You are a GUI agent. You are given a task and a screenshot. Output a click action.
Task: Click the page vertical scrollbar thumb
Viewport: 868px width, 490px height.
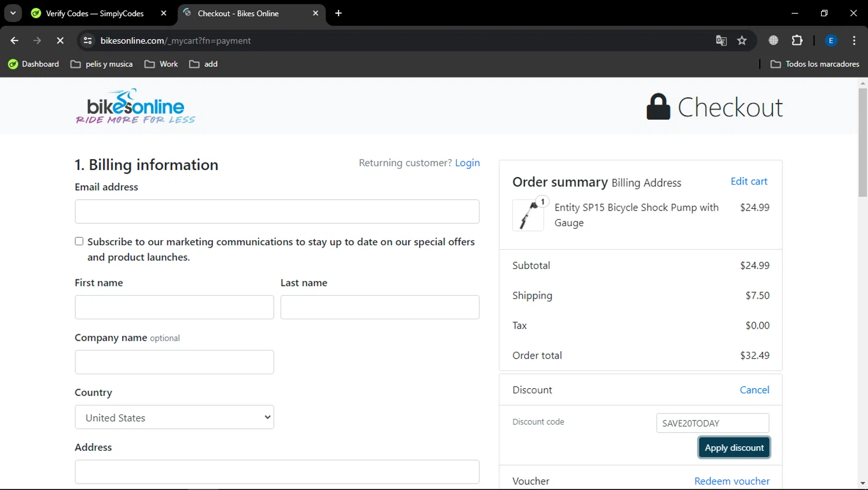(x=863, y=142)
